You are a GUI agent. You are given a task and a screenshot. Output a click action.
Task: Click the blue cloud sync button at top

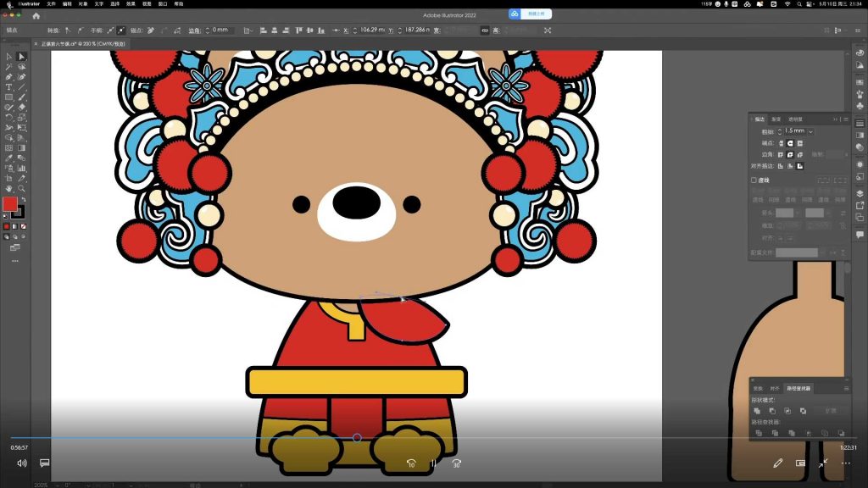click(515, 13)
